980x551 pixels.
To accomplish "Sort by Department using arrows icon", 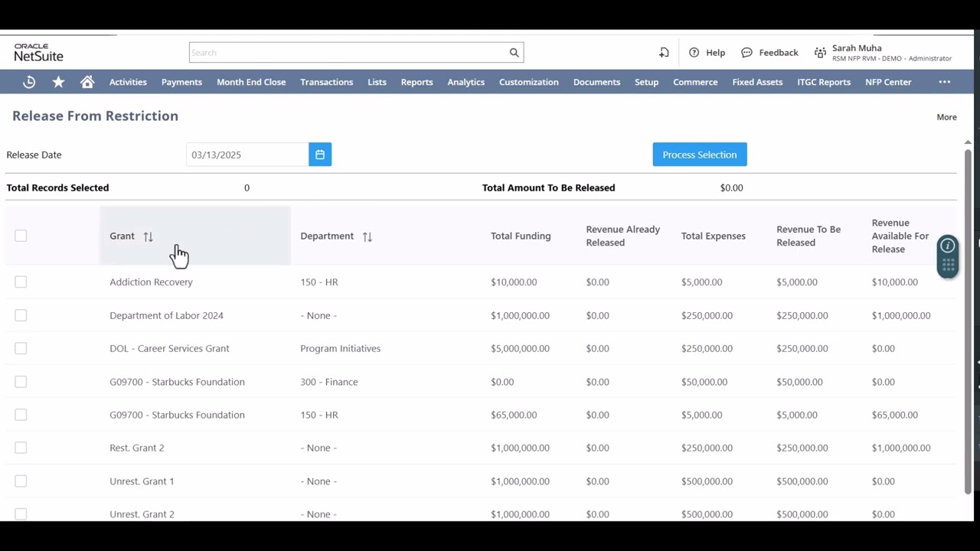I will [367, 236].
